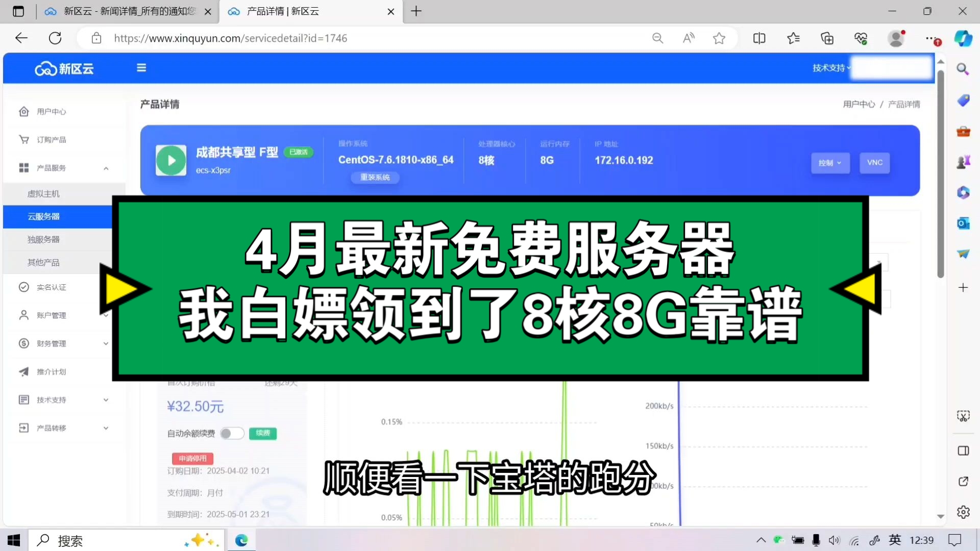The height and width of the screenshot is (551, 980).
Task: Click the 重装系统 button
Action: (375, 177)
